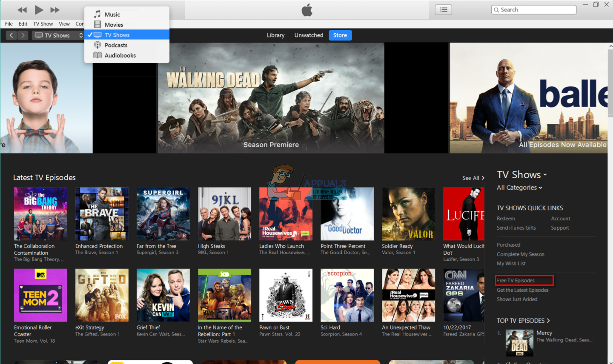Click the "Grief Thief" episode title

pyautogui.click(x=148, y=327)
